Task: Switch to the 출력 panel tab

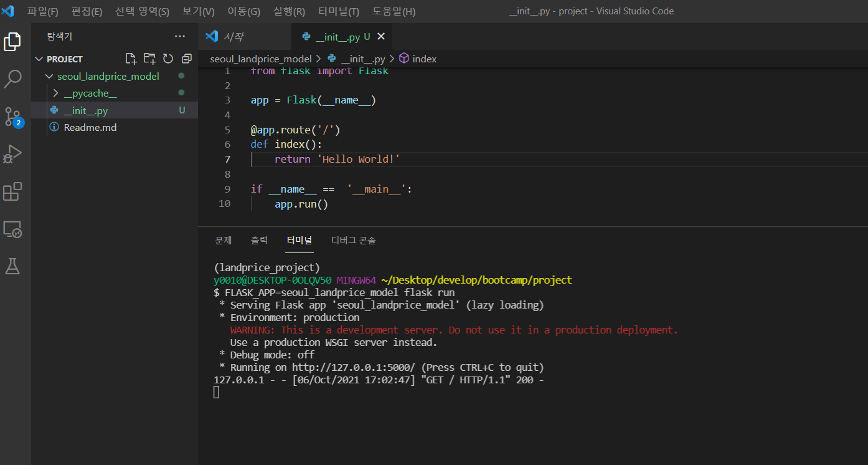Action: tap(260, 240)
